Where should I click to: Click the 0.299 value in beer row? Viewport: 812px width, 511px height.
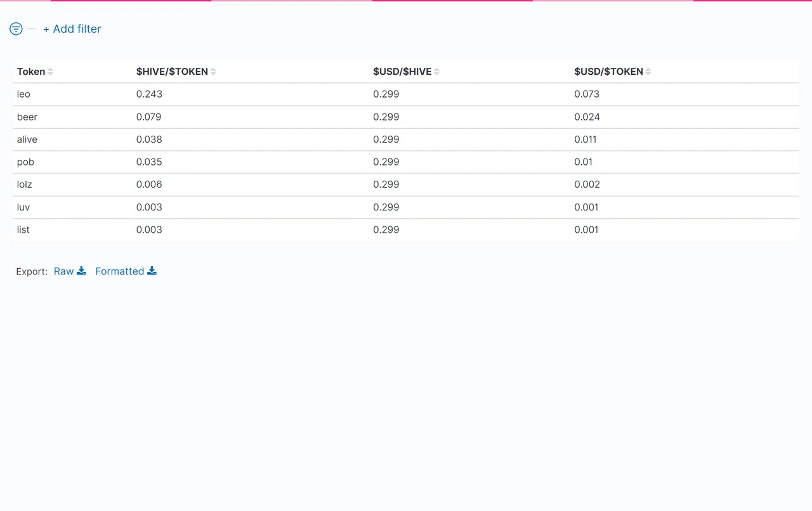386,117
